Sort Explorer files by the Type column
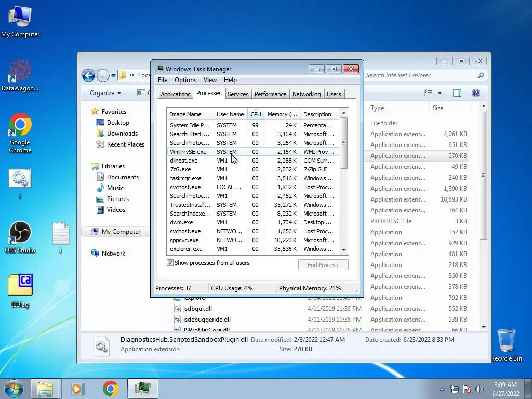532x399 pixels. click(x=397, y=108)
